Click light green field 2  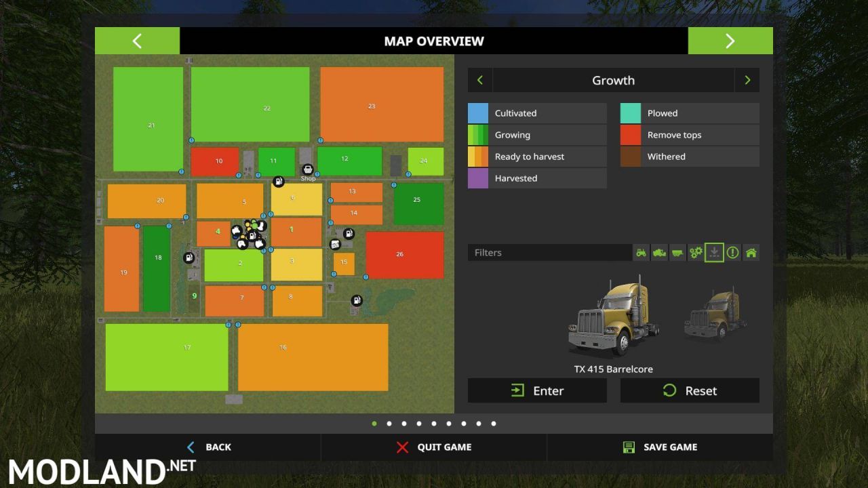coord(234,266)
